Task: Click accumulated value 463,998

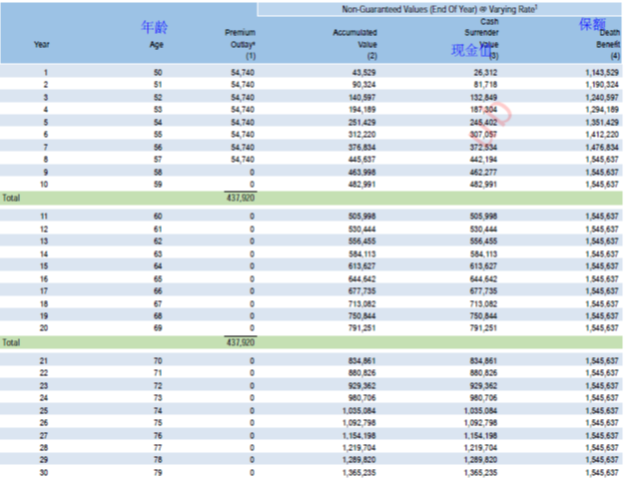Action: coord(362,172)
